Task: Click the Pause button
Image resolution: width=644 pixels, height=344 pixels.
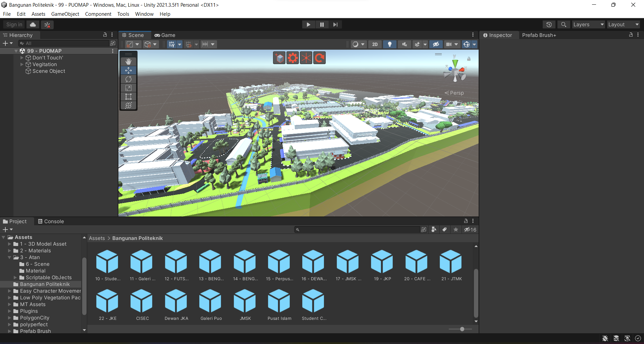Action: 322,24
